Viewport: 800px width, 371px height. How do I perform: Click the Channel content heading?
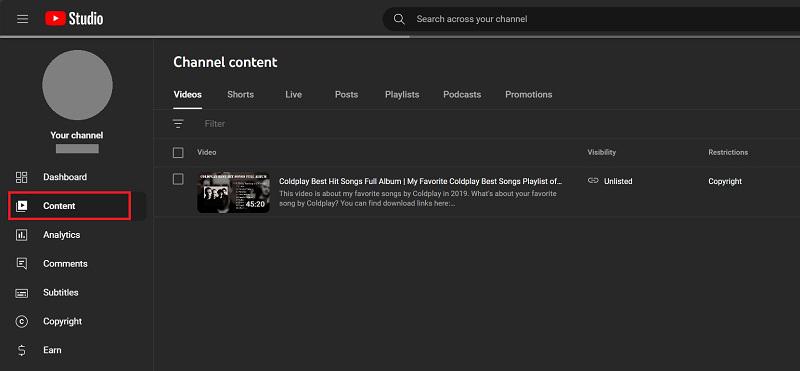225,62
